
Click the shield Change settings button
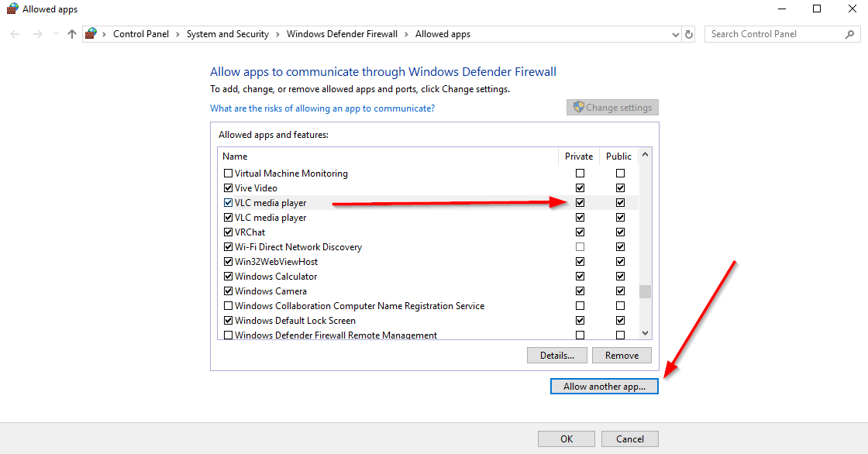click(613, 108)
